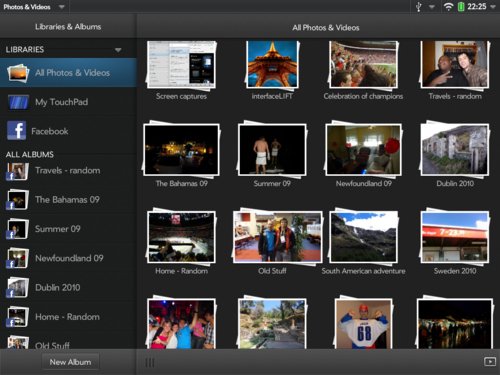The width and height of the screenshot is (500, 375).
Task: Click the All Photos & Videos sunset icon
Action: pos(17,73)
